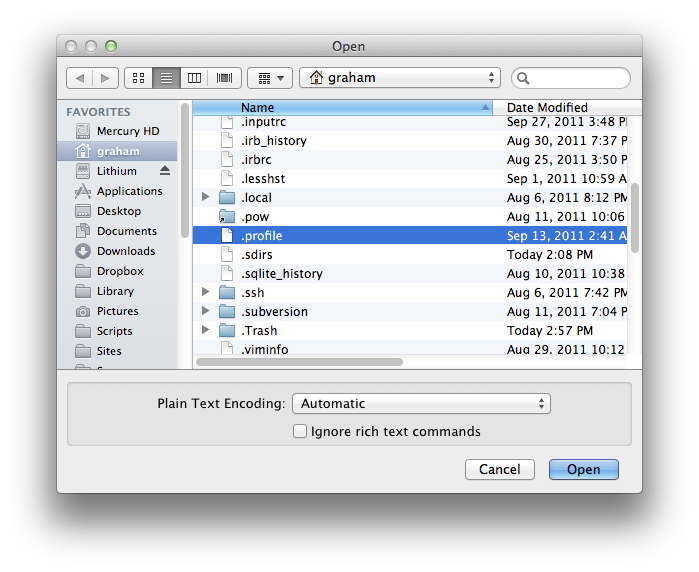Sort files by Name column header

[340, 107]
